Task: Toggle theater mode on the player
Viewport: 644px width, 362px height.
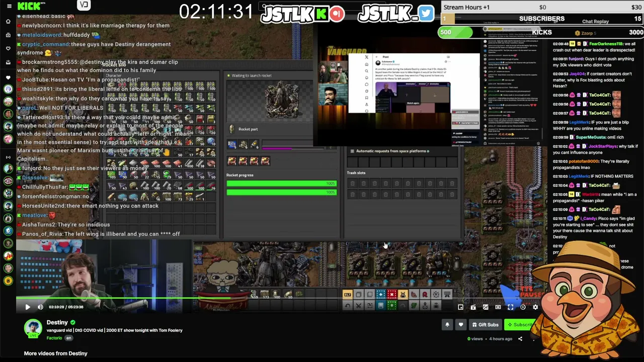Action: click(498, 307)
